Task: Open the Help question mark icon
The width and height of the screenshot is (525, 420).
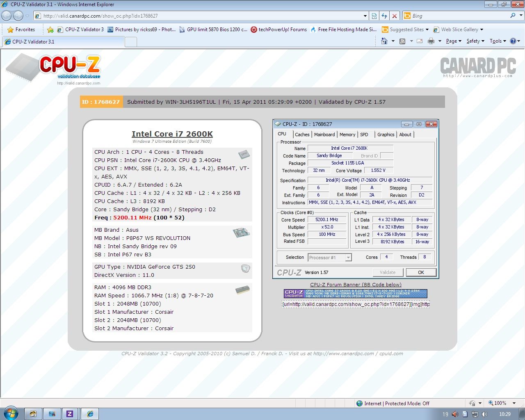Action: (513, 41)
